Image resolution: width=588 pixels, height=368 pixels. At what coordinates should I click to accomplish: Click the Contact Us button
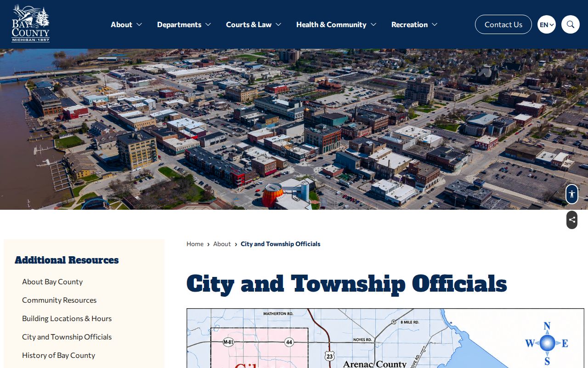coord(503,24)
